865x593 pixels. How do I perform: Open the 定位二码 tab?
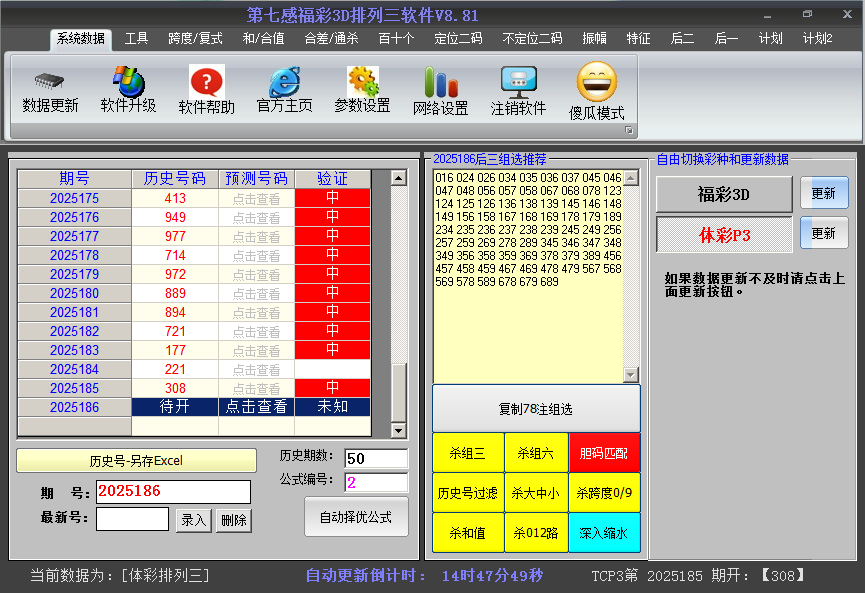(x=458, y=39)
